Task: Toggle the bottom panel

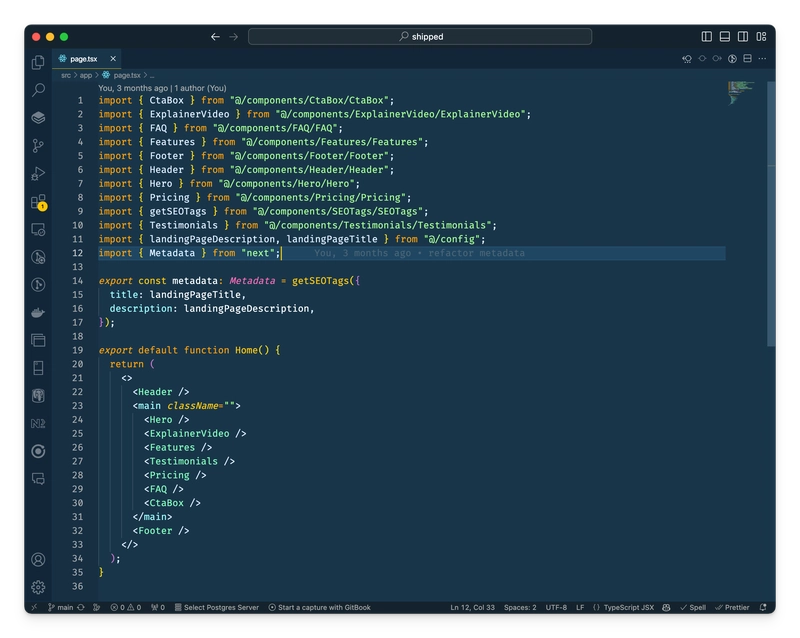Action: pyautogui.click(x=724, y=36)
